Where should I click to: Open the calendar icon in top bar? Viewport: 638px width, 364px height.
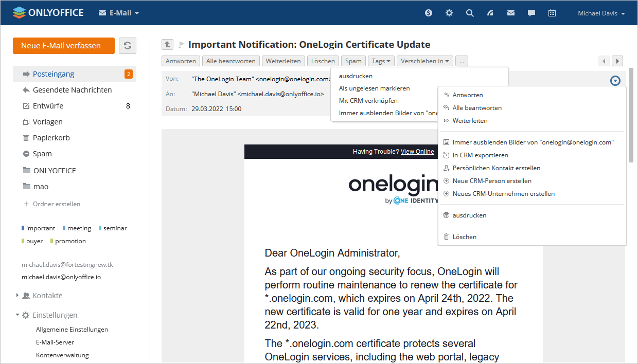[552, 13]
